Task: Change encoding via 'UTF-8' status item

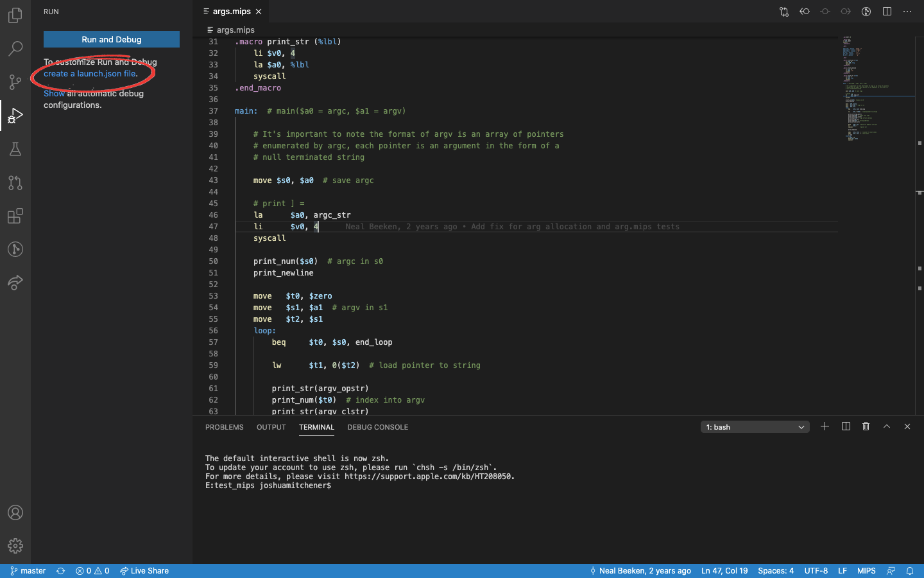Action: (816, 571)
